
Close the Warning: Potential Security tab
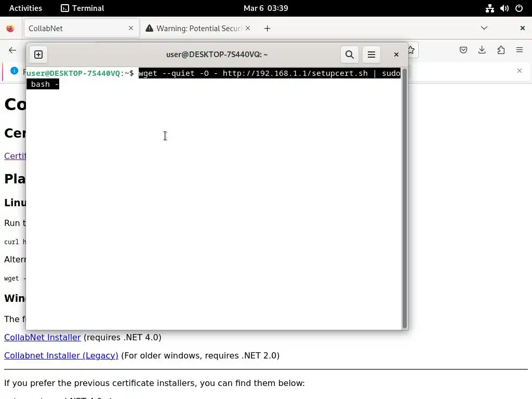[x=248, y=28]
